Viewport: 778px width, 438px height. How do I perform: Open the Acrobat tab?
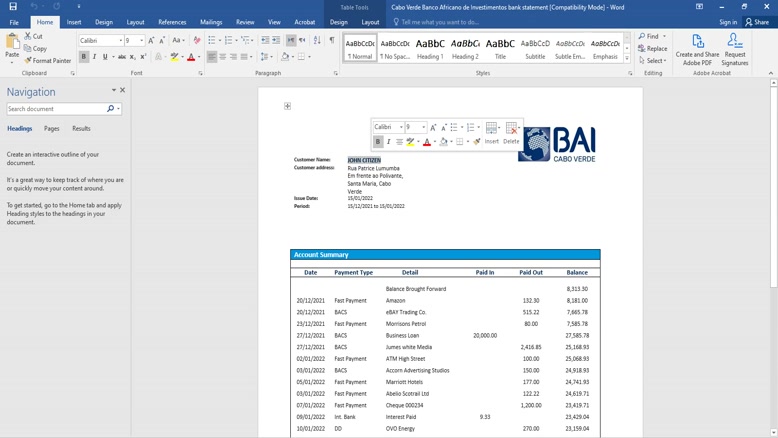[305, 22]
